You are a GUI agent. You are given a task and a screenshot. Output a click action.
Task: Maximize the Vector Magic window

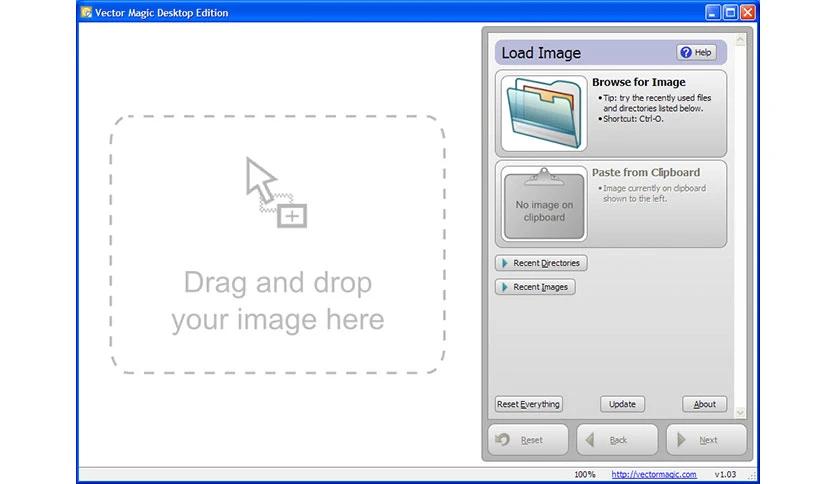coord(730,12)
